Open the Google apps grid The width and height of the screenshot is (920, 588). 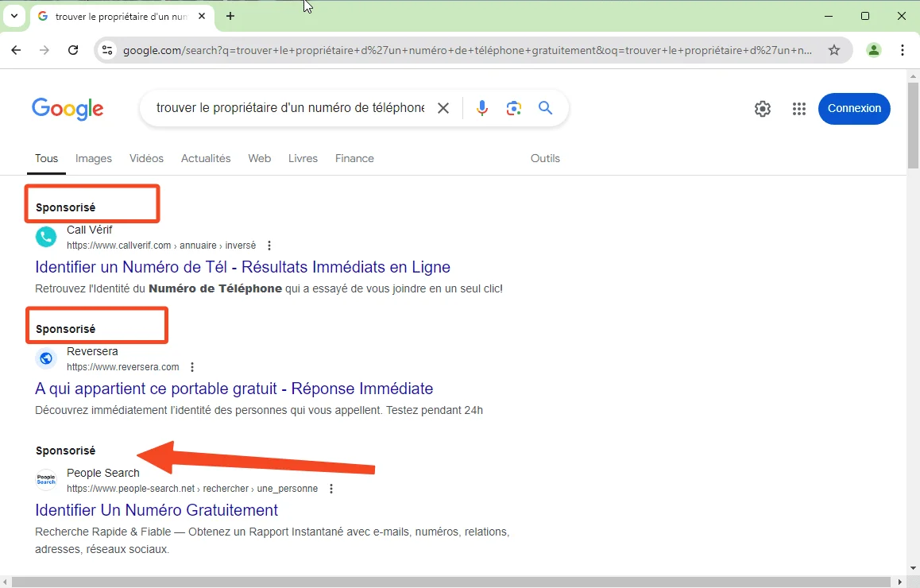799,109
